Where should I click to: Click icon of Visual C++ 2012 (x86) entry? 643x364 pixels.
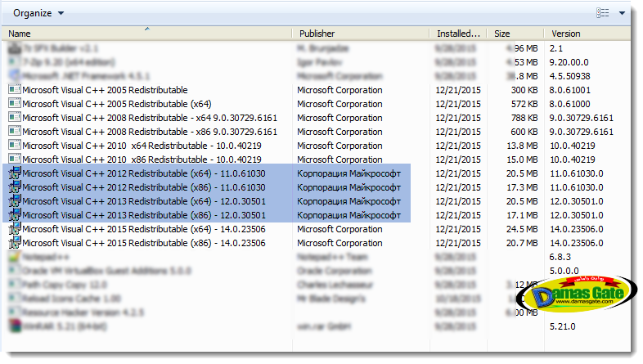(15, 187)
